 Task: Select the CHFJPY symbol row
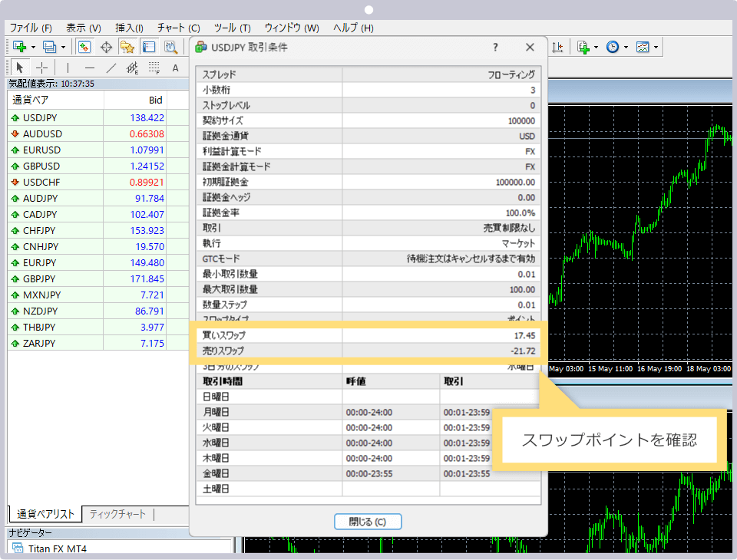(x=97, y=230)
